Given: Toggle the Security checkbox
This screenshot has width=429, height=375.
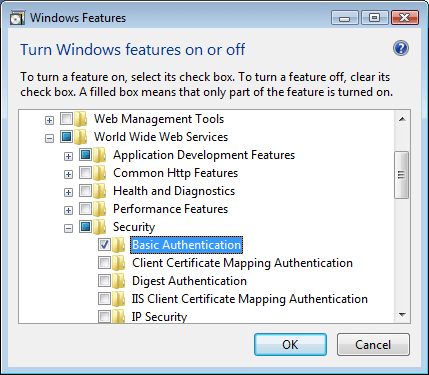Looking at the screenshot, I should tap(85, 226).
